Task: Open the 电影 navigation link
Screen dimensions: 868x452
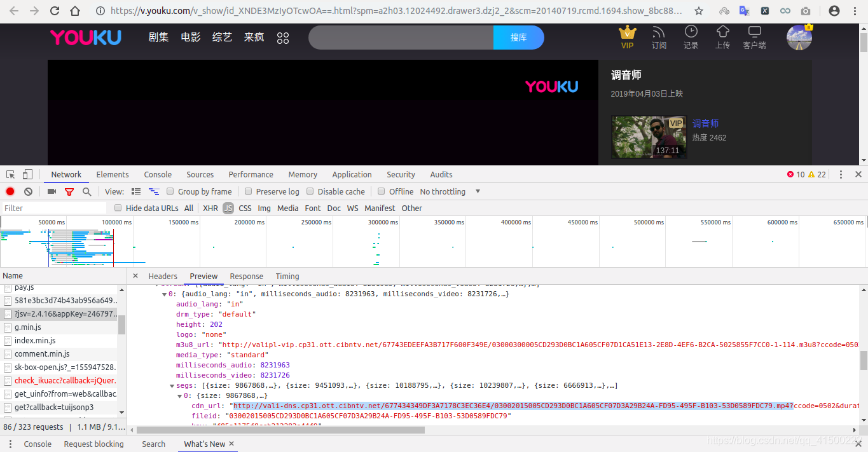Action: click(190, 38)
